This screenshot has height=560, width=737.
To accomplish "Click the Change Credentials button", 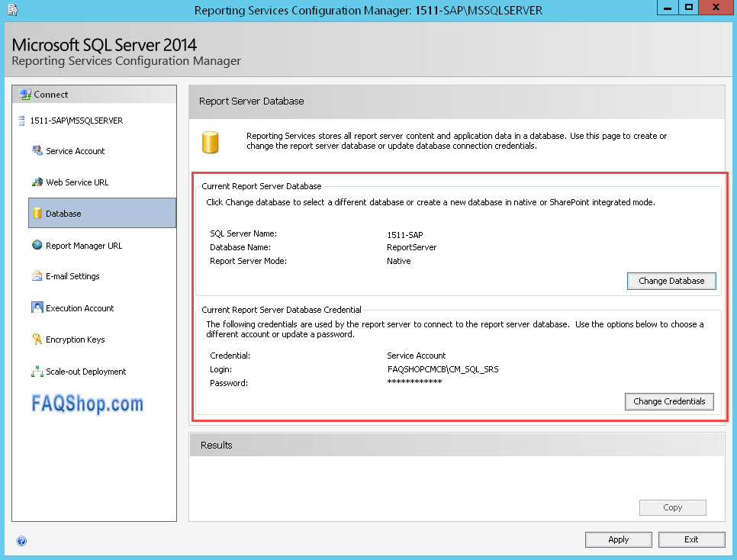I will (x=669, y=401).
